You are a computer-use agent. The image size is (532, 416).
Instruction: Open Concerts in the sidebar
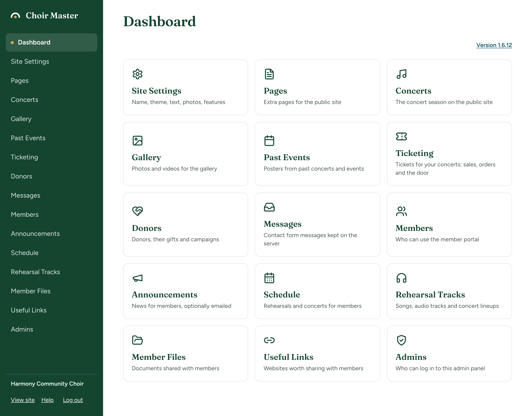(x=51, y=100)
